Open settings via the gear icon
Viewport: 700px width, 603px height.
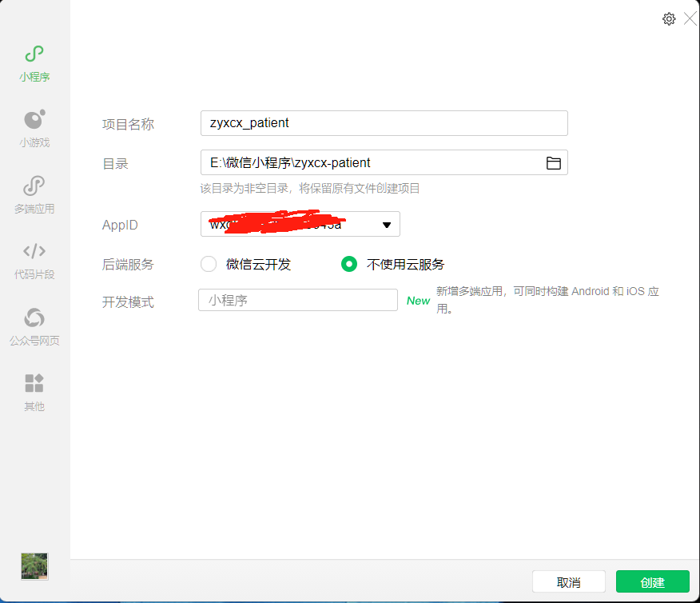669,18
